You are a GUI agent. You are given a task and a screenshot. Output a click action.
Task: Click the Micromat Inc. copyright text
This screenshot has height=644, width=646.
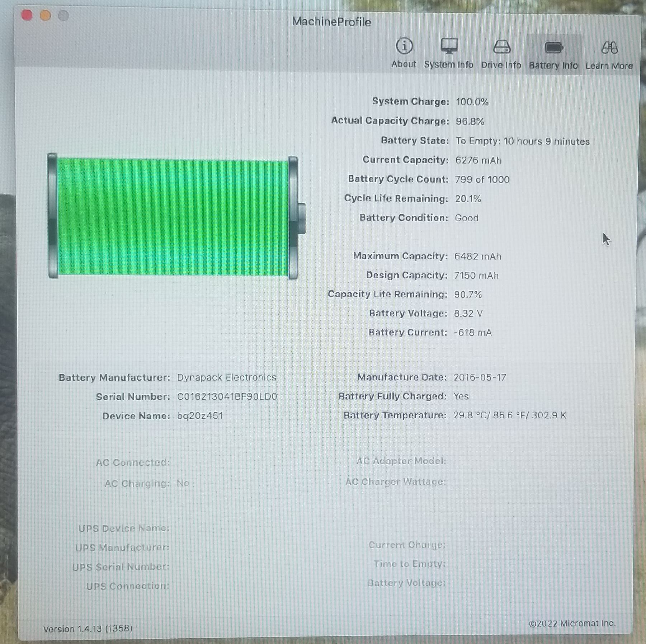click(x=572, y=623)
